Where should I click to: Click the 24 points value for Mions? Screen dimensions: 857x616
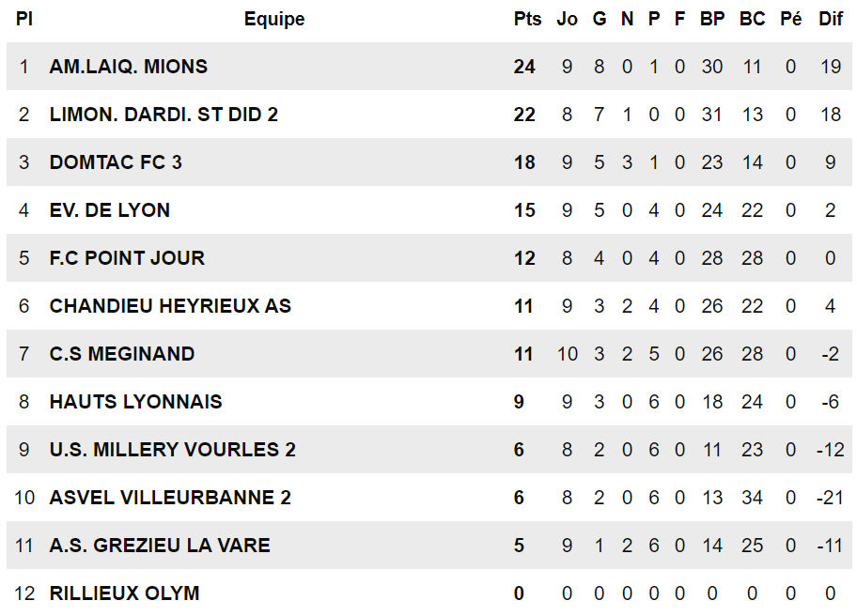(x=523, y=67)
